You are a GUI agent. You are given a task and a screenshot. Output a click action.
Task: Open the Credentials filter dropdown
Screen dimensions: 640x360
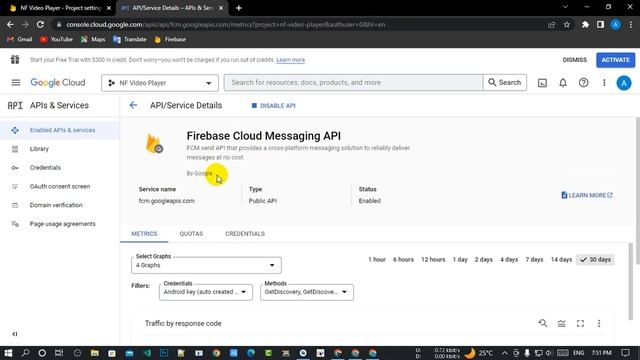206,292
